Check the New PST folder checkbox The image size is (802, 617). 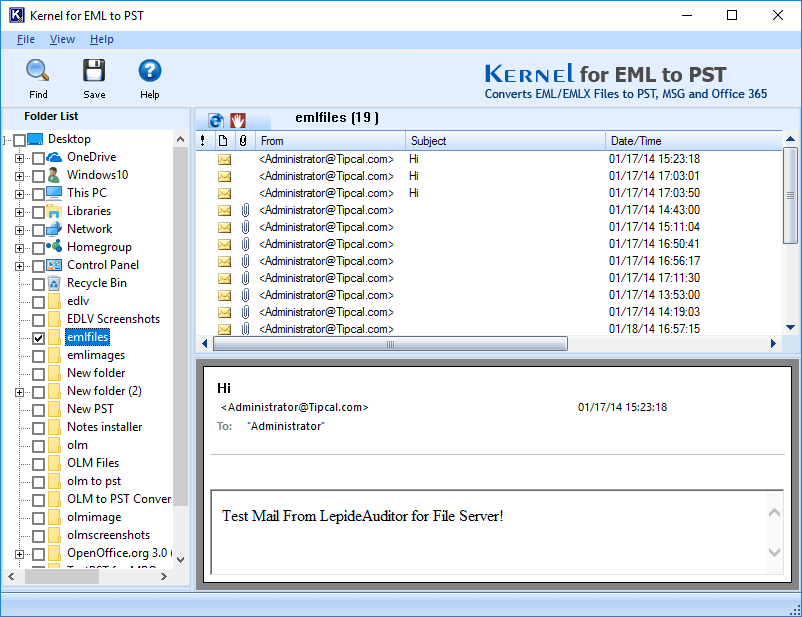pyautogui.click(x=38, y=410)
